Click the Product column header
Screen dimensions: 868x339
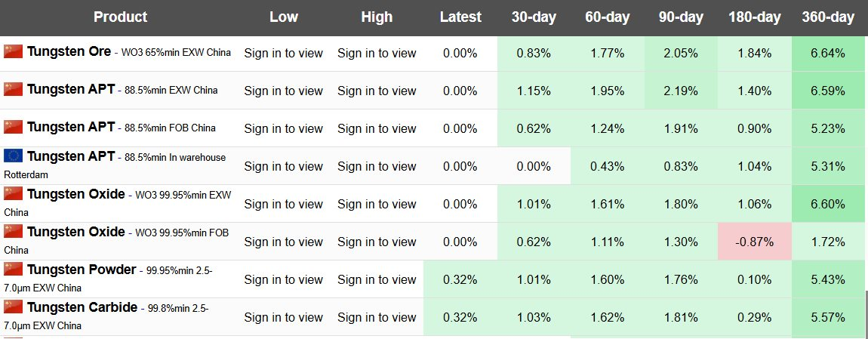(121, 17)
